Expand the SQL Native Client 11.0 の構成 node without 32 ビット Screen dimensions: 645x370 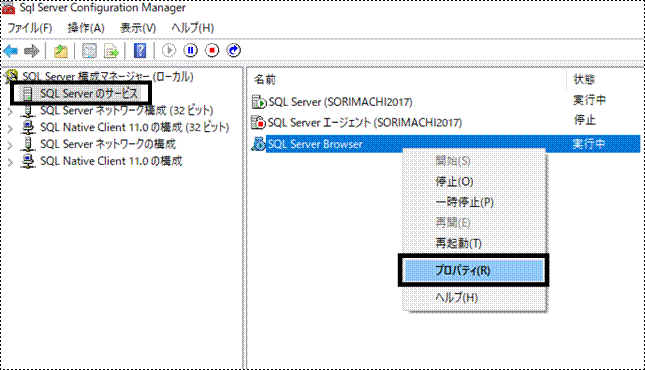click(10, 162)
